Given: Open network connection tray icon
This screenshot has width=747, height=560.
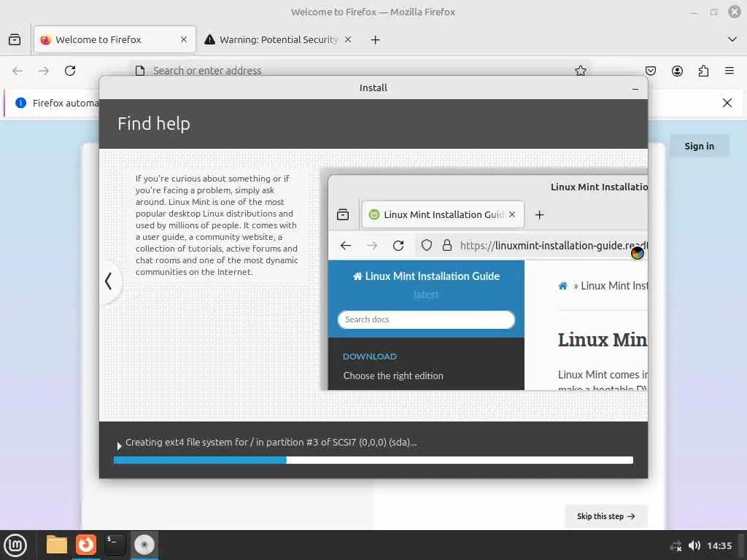Looking at the screenshot, I should point(676,545).
